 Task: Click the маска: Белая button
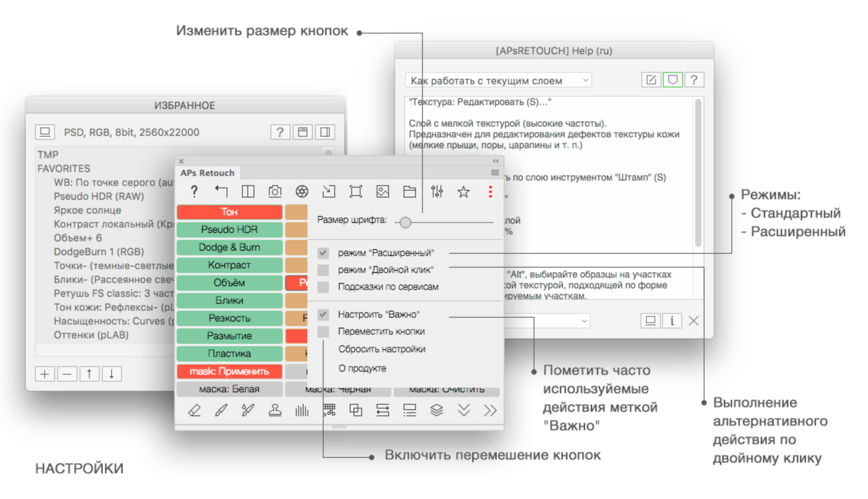click(x=229, y=389)
